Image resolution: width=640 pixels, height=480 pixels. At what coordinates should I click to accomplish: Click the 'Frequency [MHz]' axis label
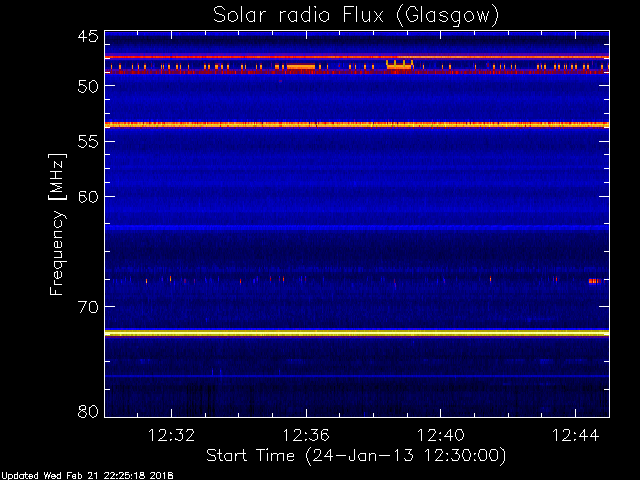57,224
